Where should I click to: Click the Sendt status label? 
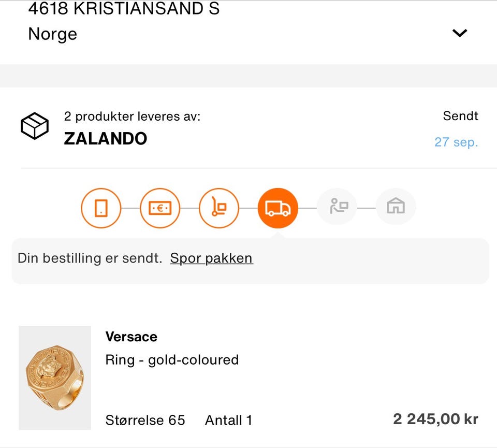pyautogui.click(x=460, y=116)
